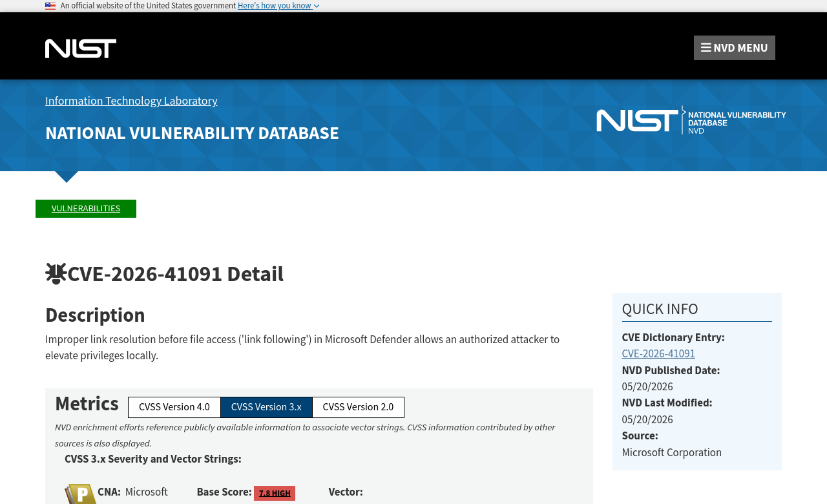The width and height of the screenshot is (827, 504).
Task: Click the "Vector:" label
Action: click(x=346, y=492)
